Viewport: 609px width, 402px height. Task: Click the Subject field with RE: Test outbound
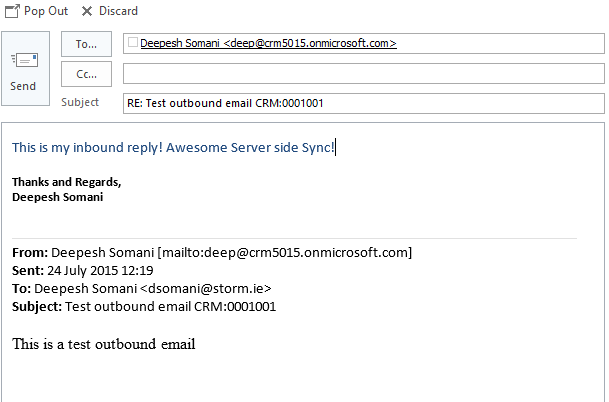point(362,103)
